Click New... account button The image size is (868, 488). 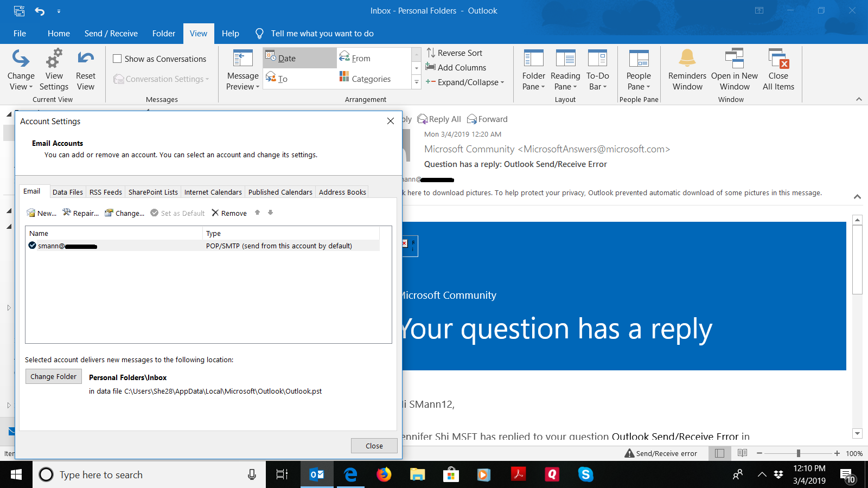[41, 213]
